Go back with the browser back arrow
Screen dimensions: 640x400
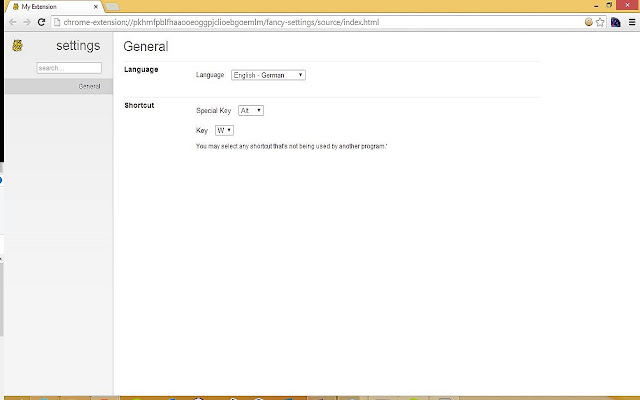pos(13,22)
